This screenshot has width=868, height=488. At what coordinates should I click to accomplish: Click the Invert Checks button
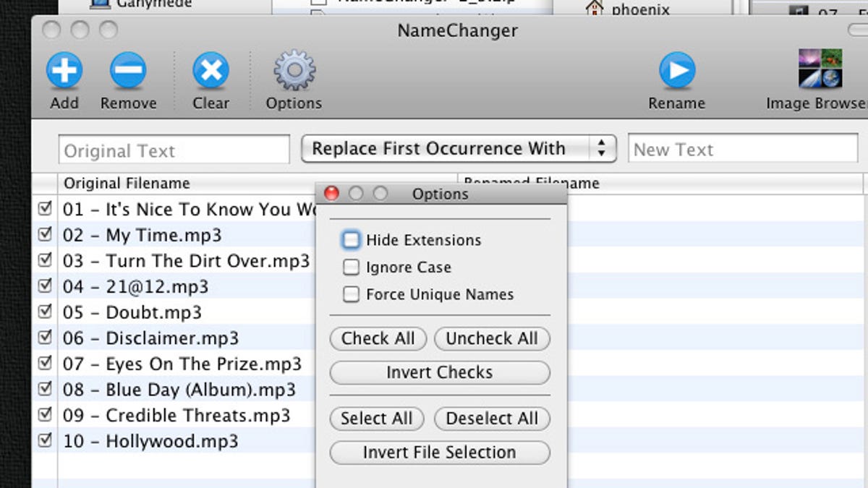pos(440,372)
